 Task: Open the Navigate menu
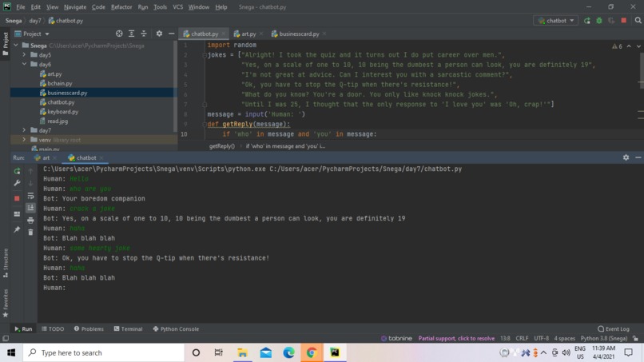[x=75, y=7]
